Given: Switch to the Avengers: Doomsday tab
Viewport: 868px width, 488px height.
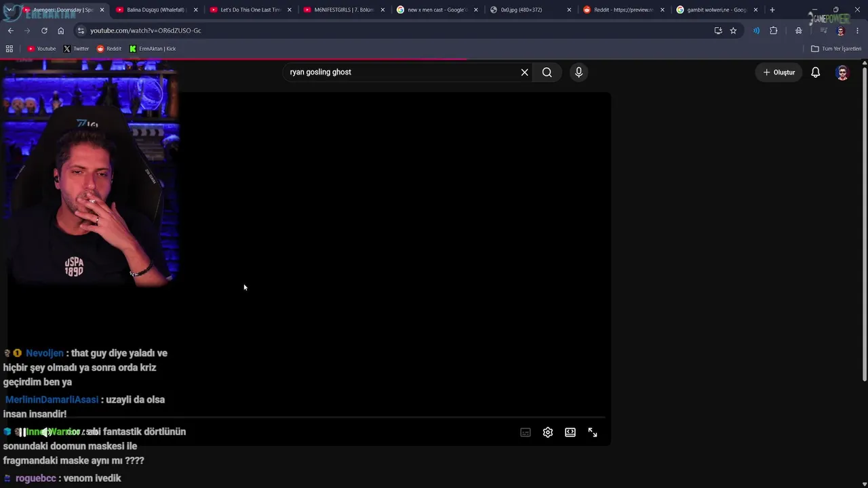Looking at the screenshot, I should tap(63, 10).
